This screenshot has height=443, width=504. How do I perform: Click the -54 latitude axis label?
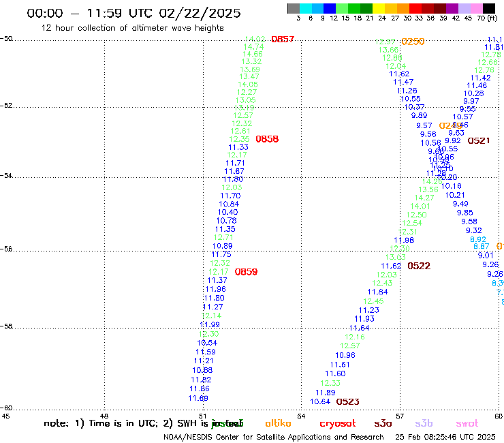tap(6, 175)
